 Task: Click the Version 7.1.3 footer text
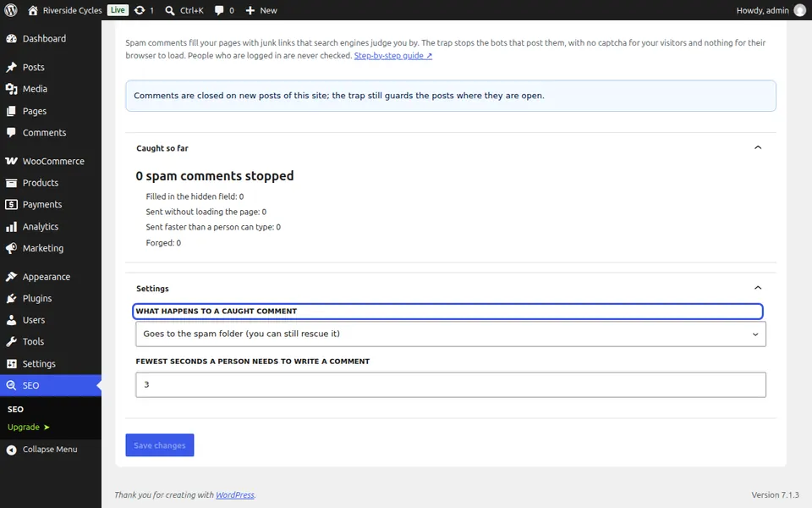[776, 495]
